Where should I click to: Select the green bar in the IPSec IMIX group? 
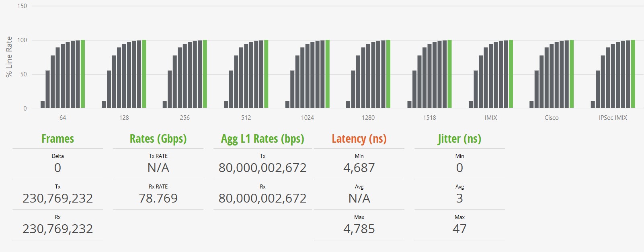pos(633,74)
